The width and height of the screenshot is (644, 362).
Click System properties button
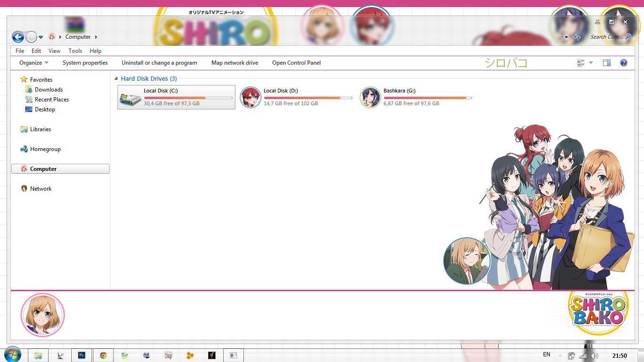click(85, 63)
